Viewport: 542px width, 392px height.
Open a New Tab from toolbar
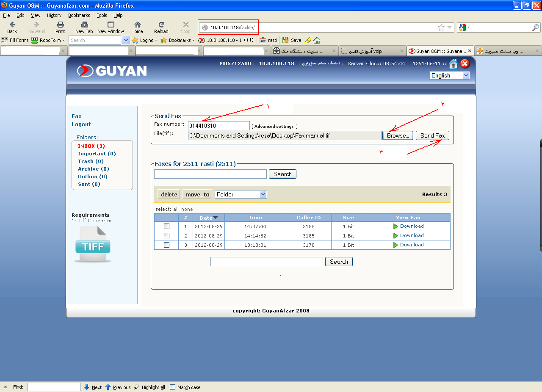click(x=84, y=28)
